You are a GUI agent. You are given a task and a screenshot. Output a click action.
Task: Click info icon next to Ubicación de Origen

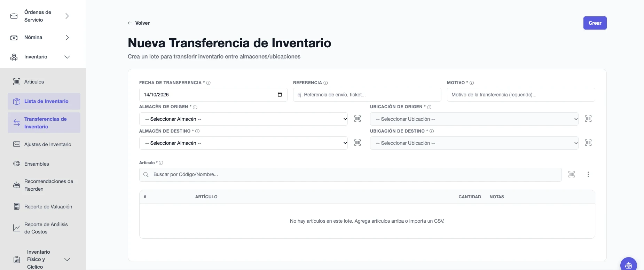[x=429, y=107]
